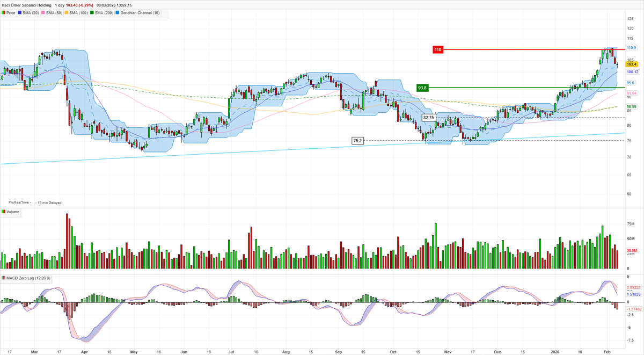This screenshot has height=355, width=644.
Task: Click the Haci Ömer Sabanci Holding title
Action: 26,4
